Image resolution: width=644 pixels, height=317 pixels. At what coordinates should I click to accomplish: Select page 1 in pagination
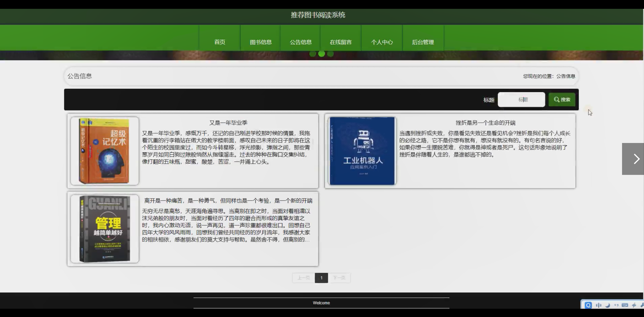point(321,278)
